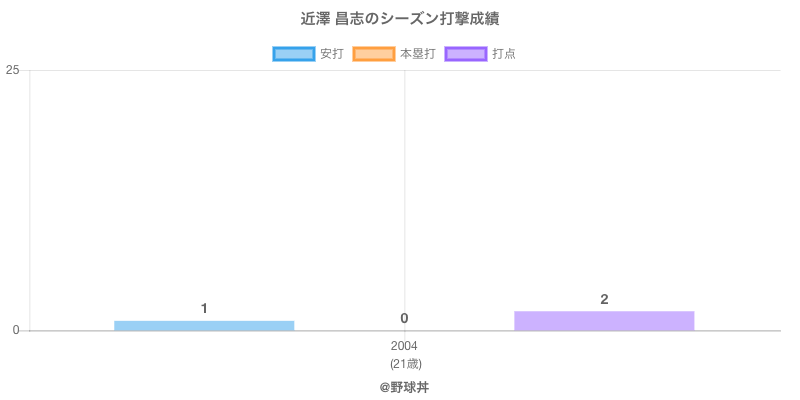Hide the 本塁打 series via its legend text

pos(417,54)
